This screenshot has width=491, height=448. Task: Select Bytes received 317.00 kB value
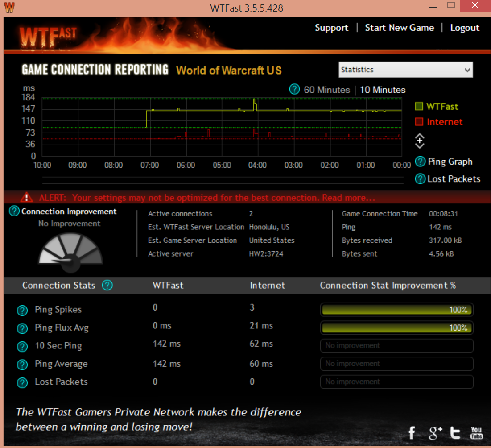[x=445, y=241]
